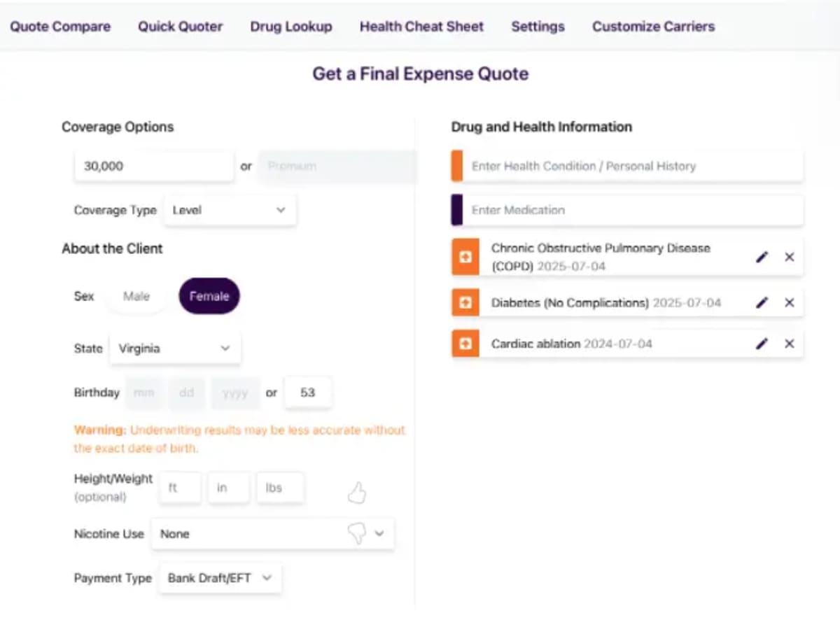This screenshot has height=627, width=840.
Task: Select Female as client sex
Action: point(209,296)
